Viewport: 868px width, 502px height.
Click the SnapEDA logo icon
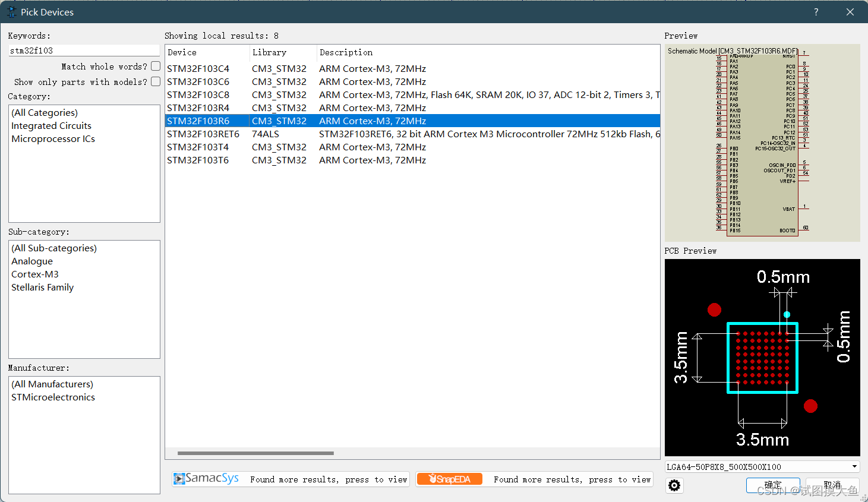(450, 479)
